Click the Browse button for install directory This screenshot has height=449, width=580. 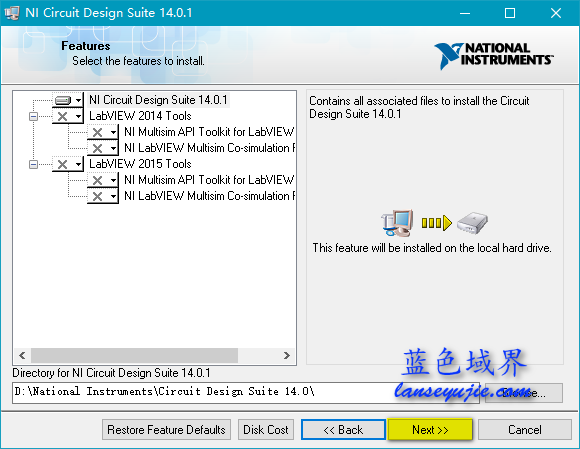tap(524, 393)
